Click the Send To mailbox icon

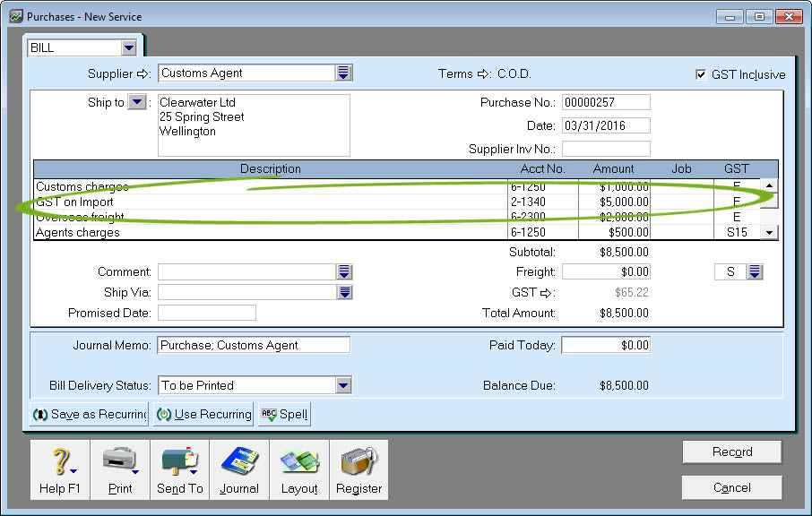pyautogui.click(x=179, y=460)
